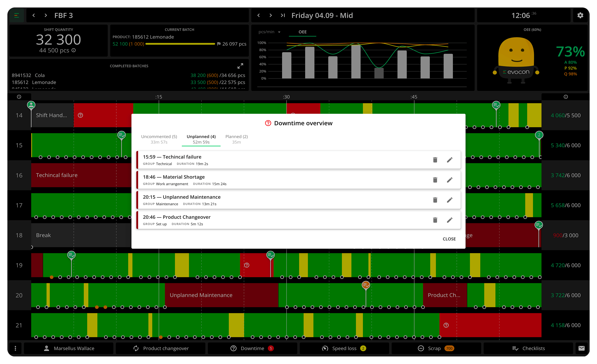This screenshot has width=597, height=364.
Task: Edit the Product Changeover downtime entry
Action: point(450,220)
